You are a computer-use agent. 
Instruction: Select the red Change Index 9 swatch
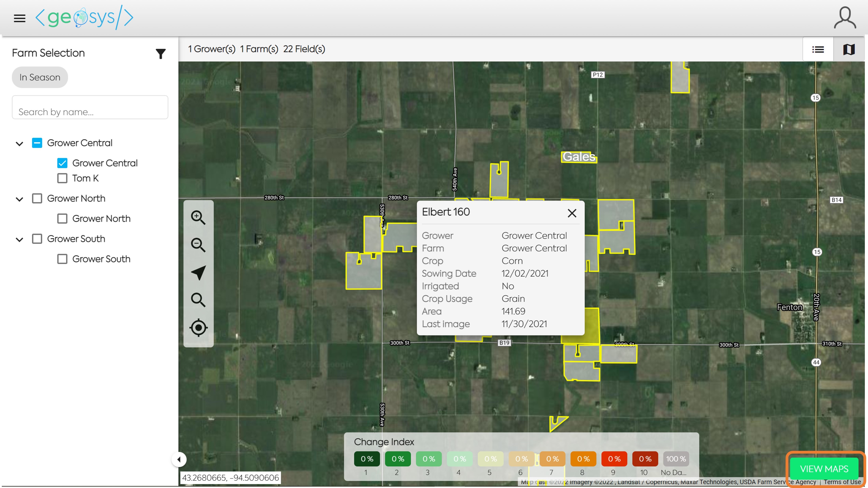[614, 459]
